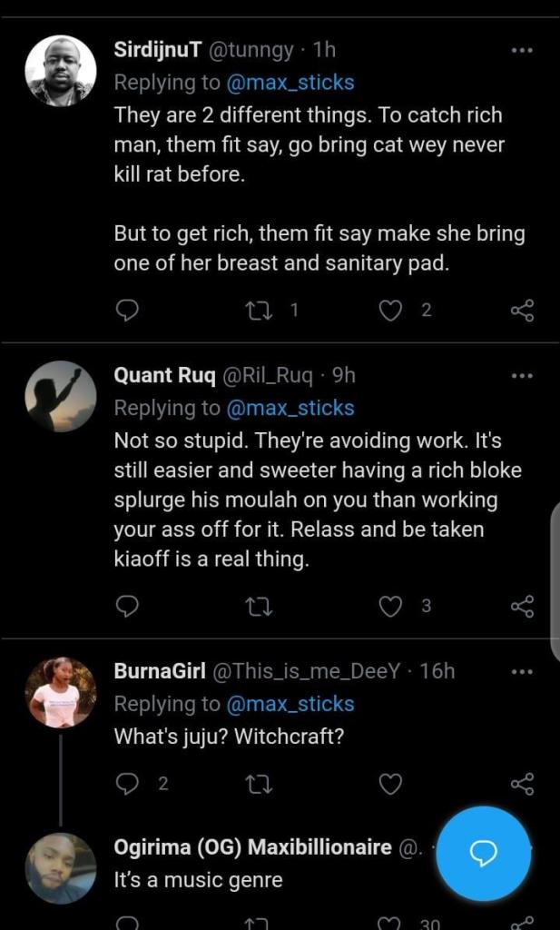This screenshot has width=560, height=930.
Task: Like Quant Ruq's tweet
Action: click(389, 606)
